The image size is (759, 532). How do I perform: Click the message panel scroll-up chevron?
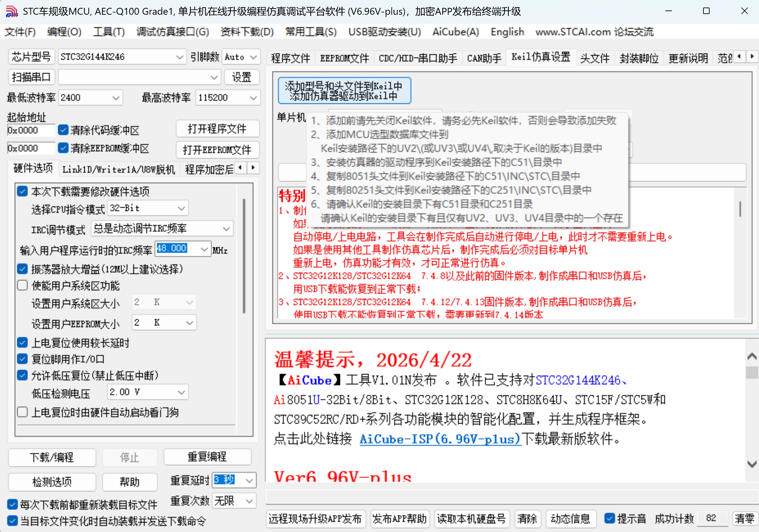752,356
